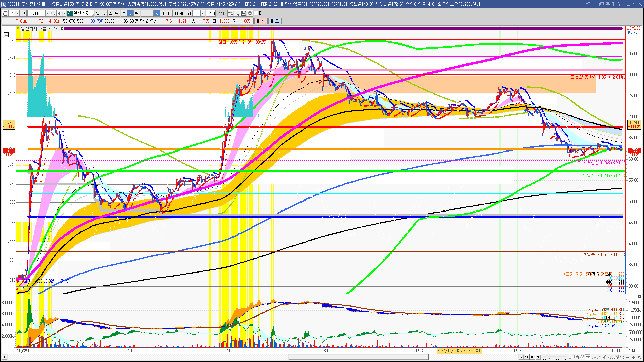644x362 pixels.
Task: Toggle the D checkbox in toolbar
Action: pyautogui.click(x=256, y=13)
